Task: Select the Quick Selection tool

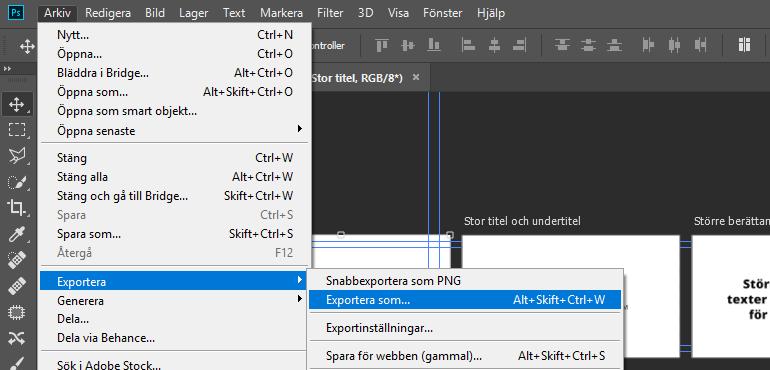Action: click(17, 182)
